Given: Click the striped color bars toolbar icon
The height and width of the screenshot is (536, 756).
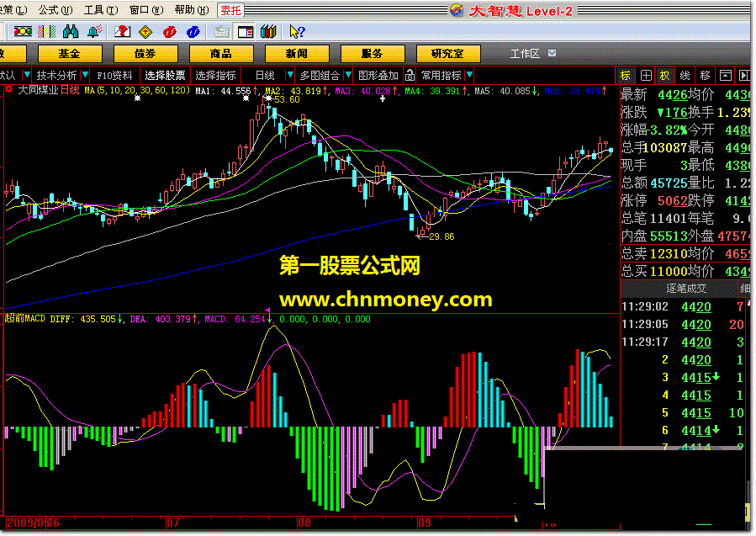Looking at the screenshot, I should (x=47, y=32).
